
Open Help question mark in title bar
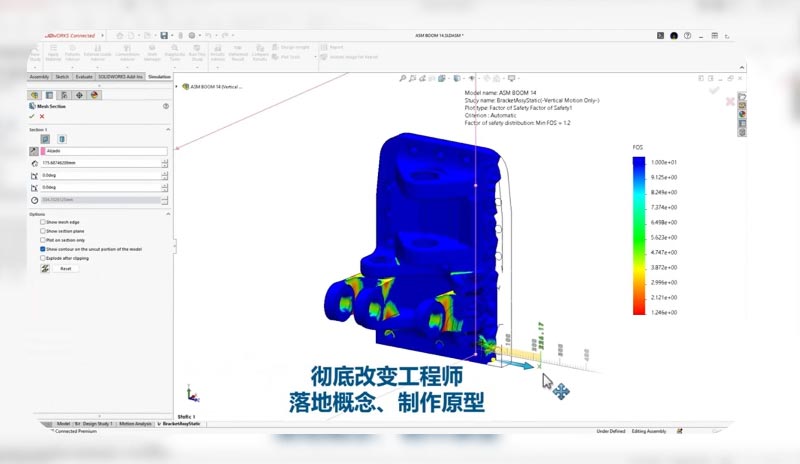point(688,36)
